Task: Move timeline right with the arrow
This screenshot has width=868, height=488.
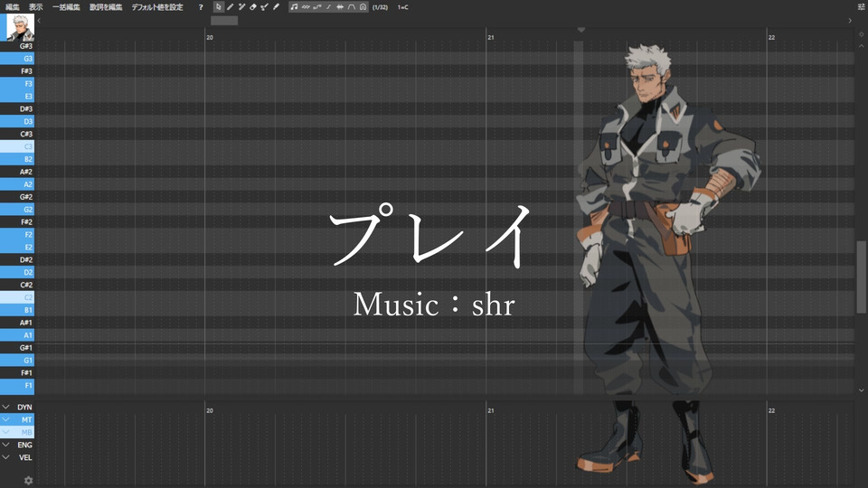Action: [x=850, y=21]
